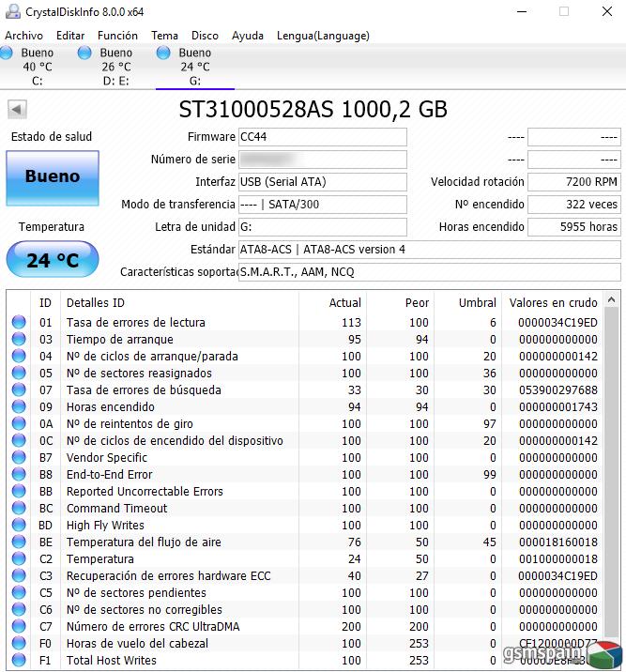The image size is (626, 672).
Task: Click the Horas encendido 5955 horas field
Action: pos(574,227)
